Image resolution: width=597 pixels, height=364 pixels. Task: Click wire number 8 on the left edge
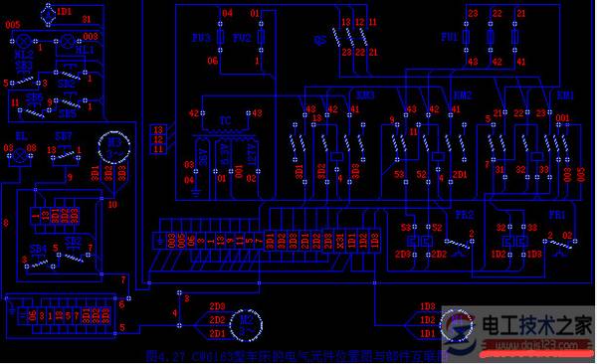(x=6, y=223)
